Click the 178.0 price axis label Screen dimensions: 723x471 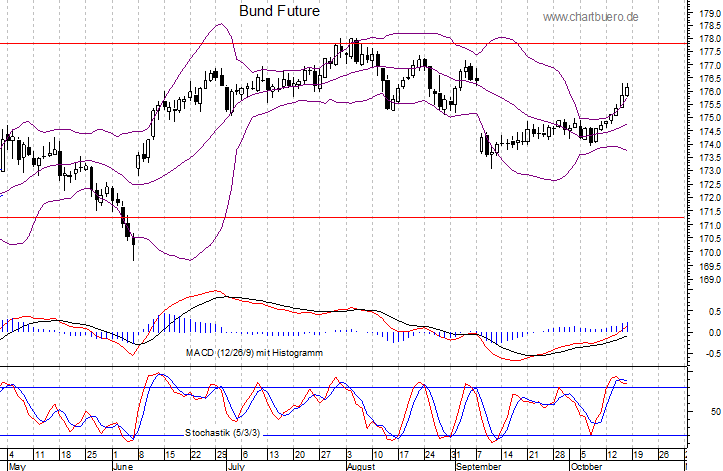(x=710, y=39)
